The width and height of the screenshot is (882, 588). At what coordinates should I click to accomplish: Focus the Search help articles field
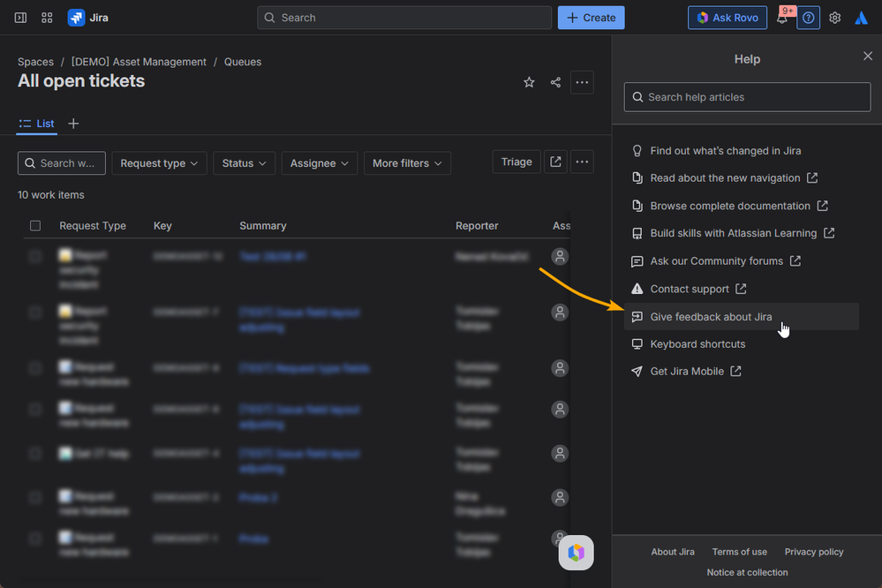[x=747, y=97]
